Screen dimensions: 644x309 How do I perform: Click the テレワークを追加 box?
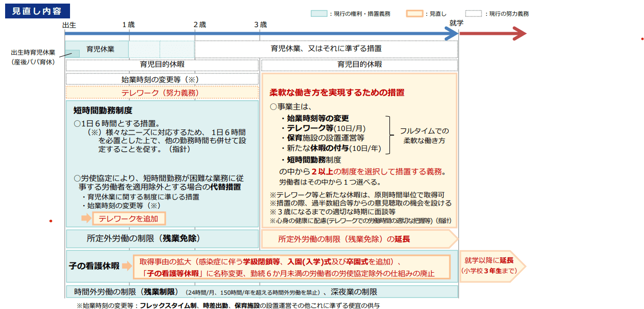(x=129, y=218)
